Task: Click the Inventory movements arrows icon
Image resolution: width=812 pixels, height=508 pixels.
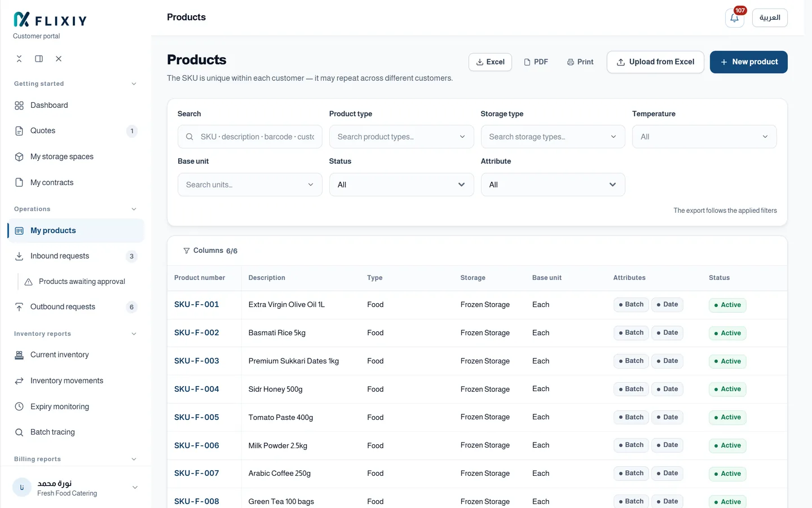Action: tap(19, 381)
